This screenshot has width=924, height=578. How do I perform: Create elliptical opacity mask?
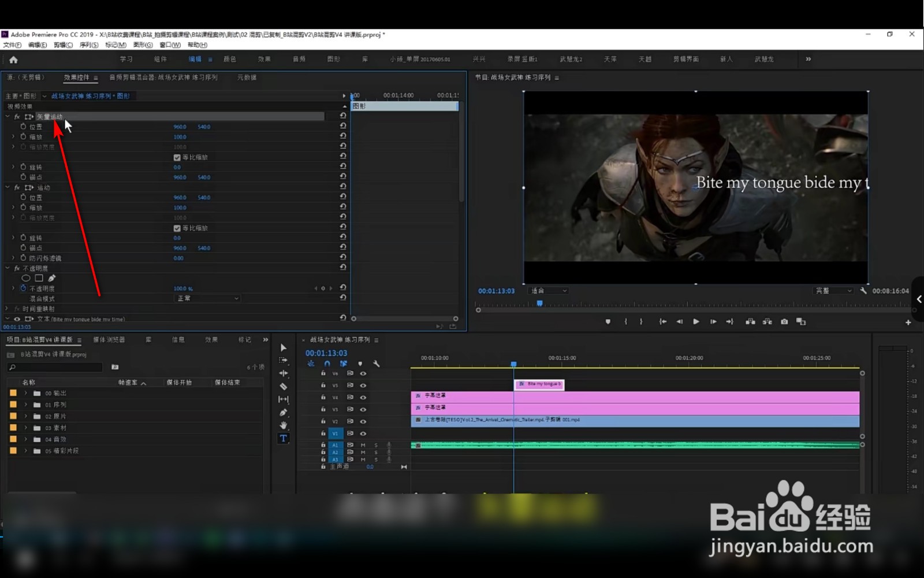point(26,278)
